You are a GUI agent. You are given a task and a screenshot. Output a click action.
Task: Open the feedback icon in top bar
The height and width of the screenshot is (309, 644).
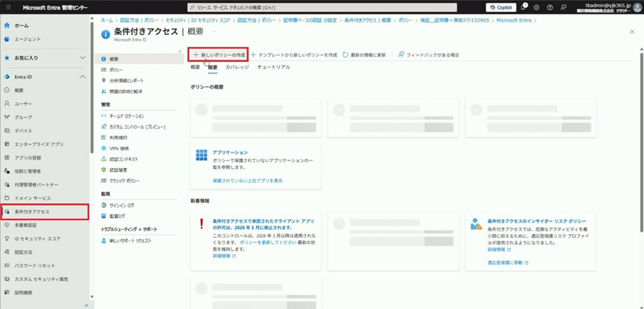pos(563,7)
